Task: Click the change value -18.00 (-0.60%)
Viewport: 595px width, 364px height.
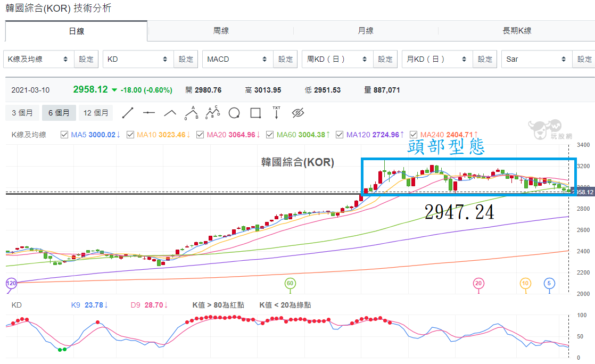Action: click(146, 90)
